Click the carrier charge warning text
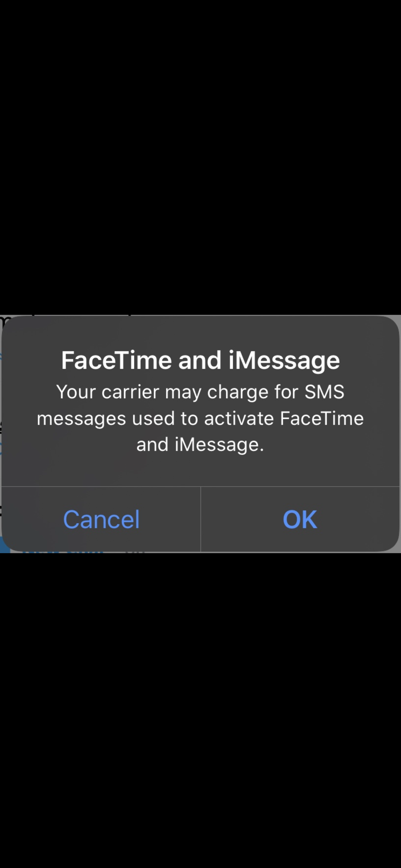The height and width of the screenshot is (868, 401). [200, 418]
